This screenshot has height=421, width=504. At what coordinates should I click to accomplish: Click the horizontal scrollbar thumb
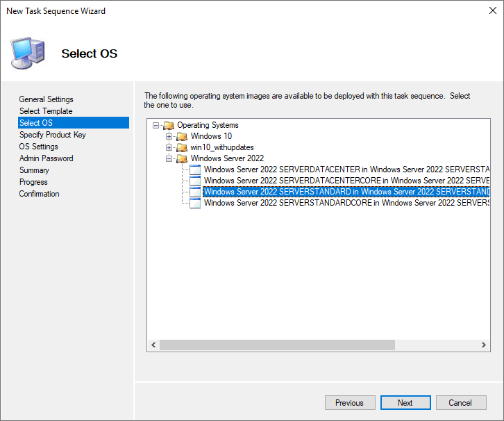pos(278,345)
